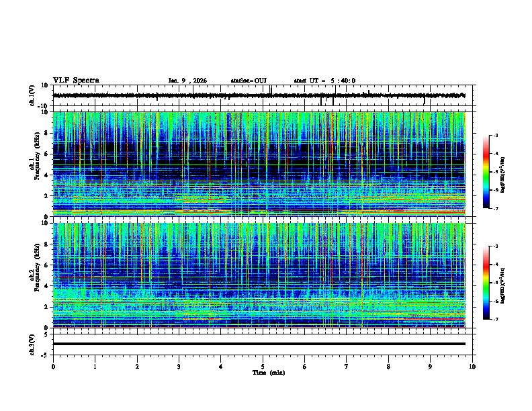The image size is (532, 411).
Task: Click the time axis tick label "5"
Action: pyautogui.click(x=263, y=367)
